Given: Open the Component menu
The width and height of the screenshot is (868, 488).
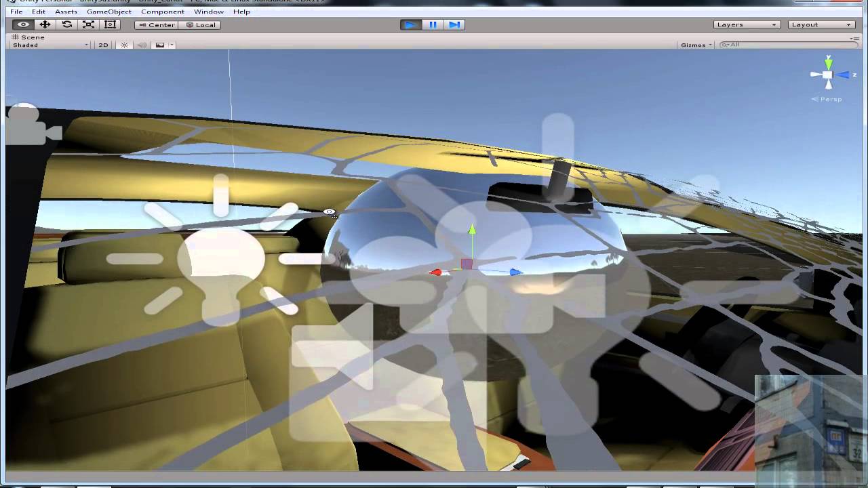Looking at the screenshot, I should pyautogui.click(x=163, y=12).
